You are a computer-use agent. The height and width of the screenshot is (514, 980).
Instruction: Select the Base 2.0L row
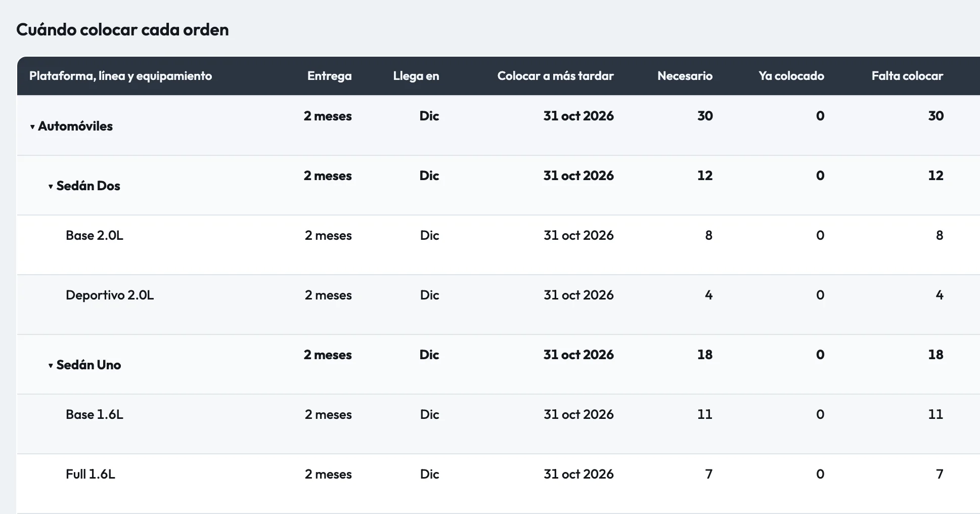499,245
